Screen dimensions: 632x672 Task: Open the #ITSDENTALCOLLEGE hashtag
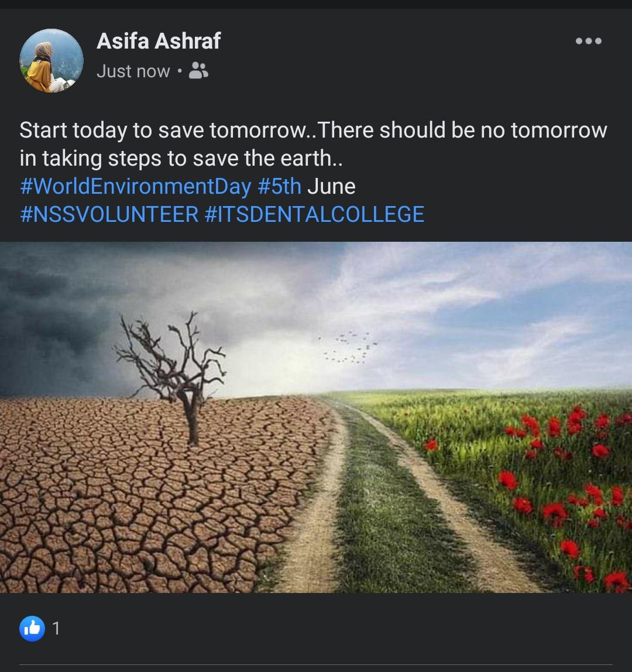(314, 214)
